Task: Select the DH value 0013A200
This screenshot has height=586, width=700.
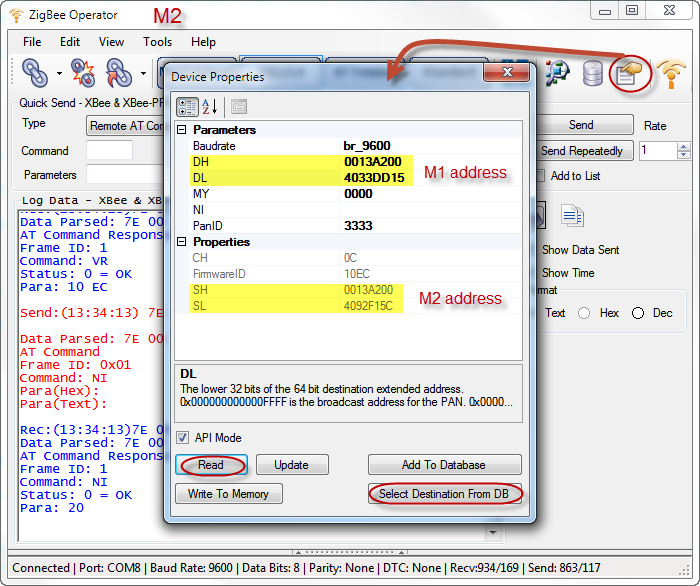Action: click(373, 162)
